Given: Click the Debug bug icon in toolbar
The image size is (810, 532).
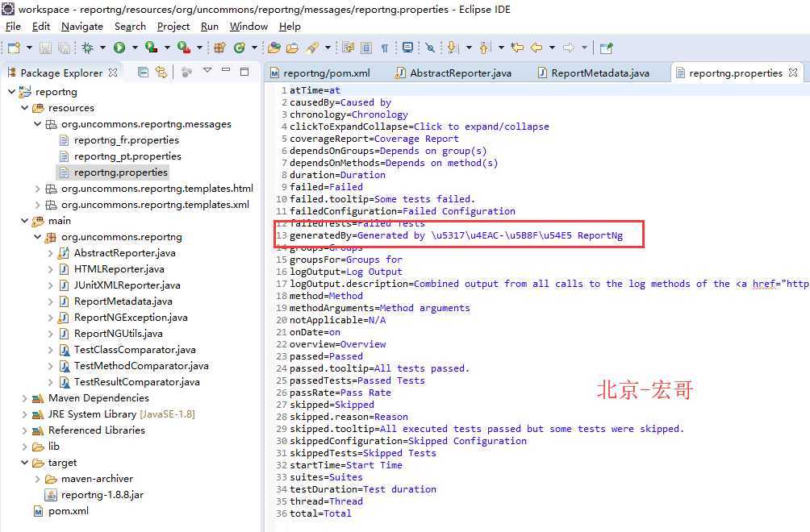Looking at the screenshot, I should tap(88, 48).
